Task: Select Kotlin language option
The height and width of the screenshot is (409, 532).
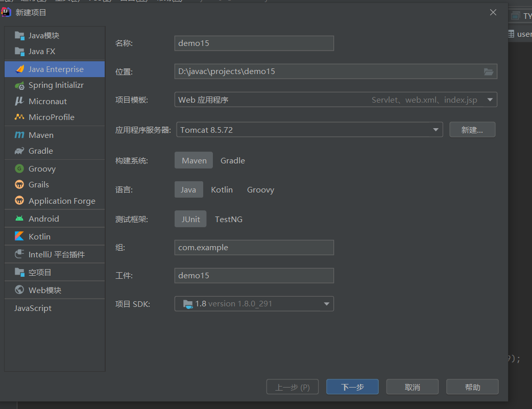Action: click(222, 190)
